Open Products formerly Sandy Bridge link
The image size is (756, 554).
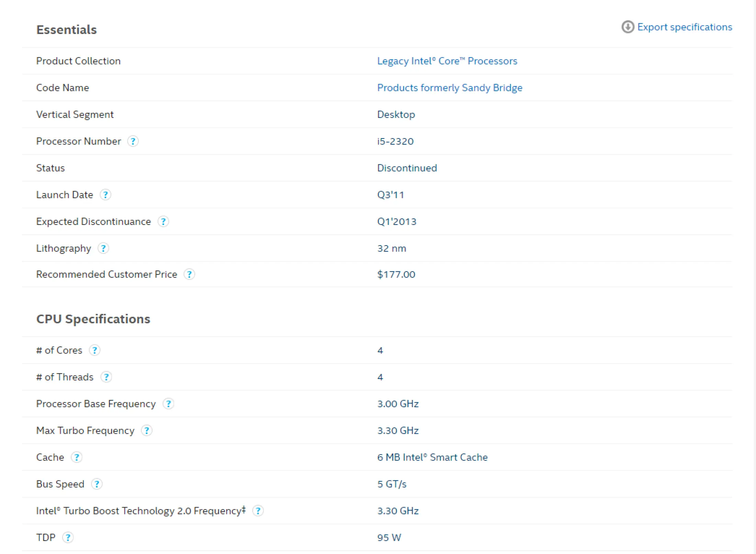pyautogui.click(x=449, y=88)
